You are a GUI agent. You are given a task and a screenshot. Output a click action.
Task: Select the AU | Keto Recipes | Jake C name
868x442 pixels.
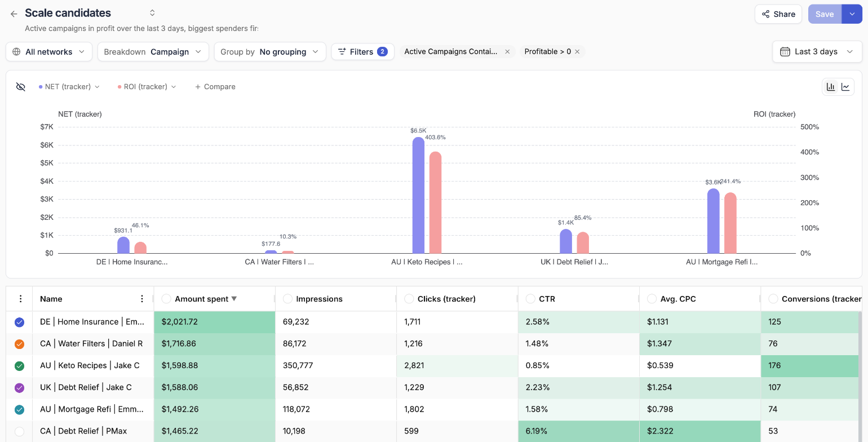[x=90, y=365]
